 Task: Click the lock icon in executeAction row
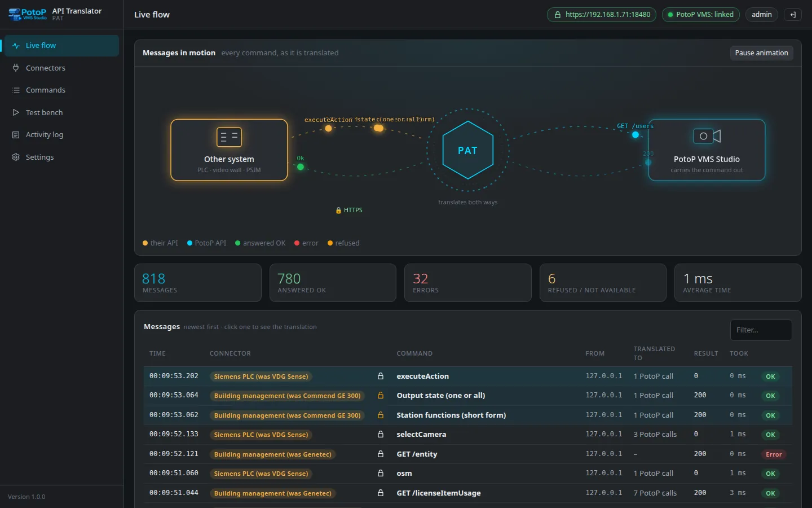381,376
